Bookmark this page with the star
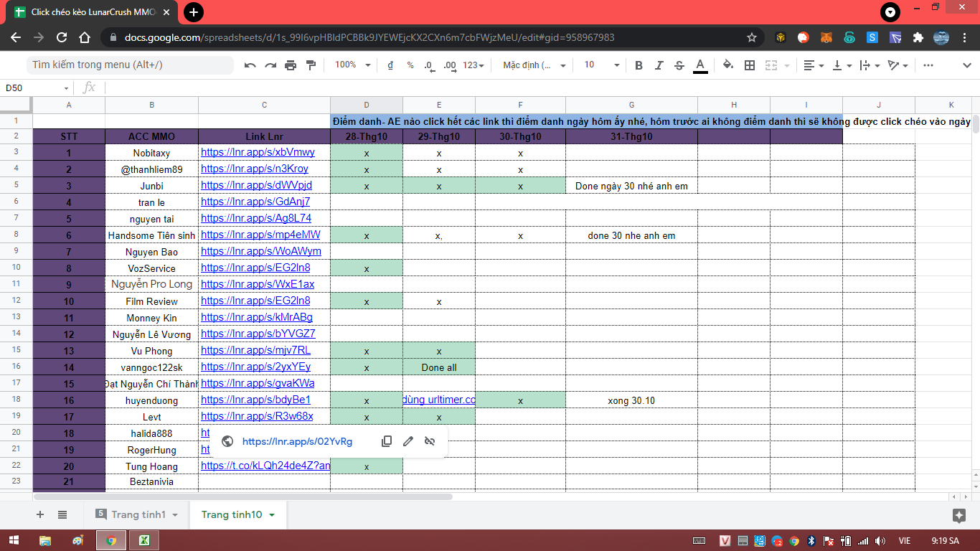 pos(752,37)
